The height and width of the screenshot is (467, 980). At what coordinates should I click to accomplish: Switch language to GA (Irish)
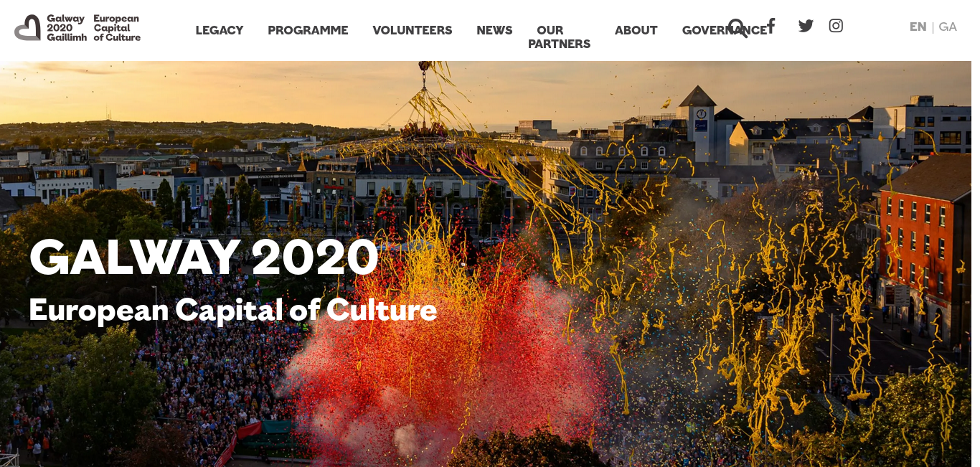pos(948,27)
